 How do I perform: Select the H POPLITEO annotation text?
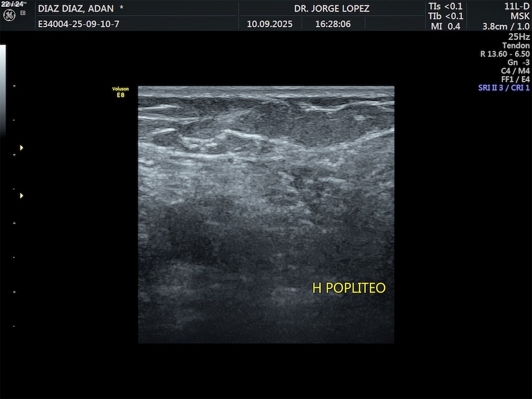(x=348, y=288)
